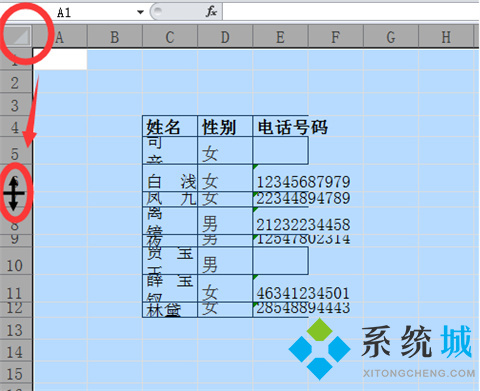Click cell containing 21232234458

[x=281, y=220]
